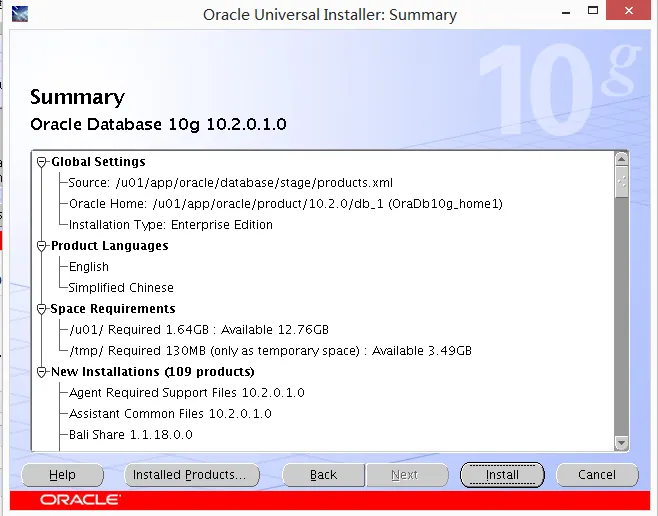Click the greyed-out Next button

click(405, 475)
